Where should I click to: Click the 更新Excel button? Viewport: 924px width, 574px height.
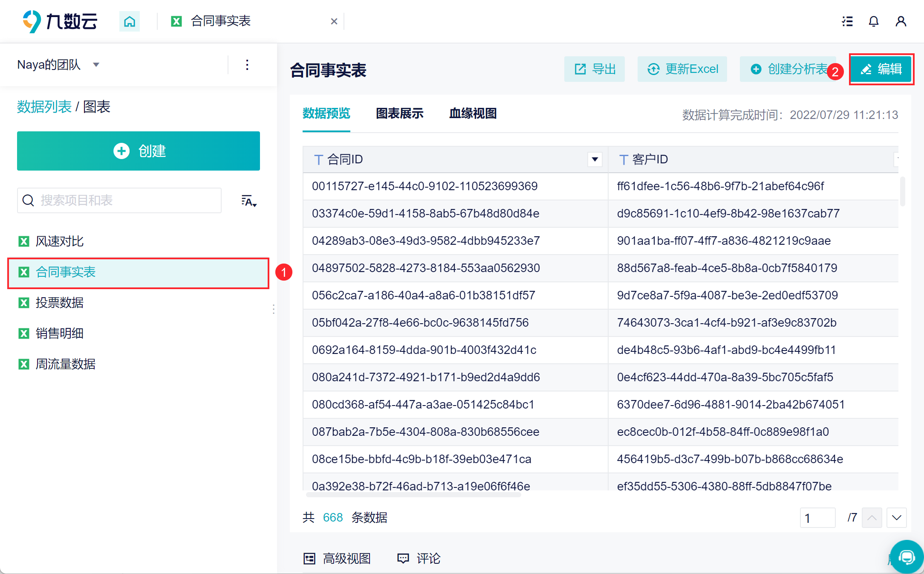[x=682, y=69]
